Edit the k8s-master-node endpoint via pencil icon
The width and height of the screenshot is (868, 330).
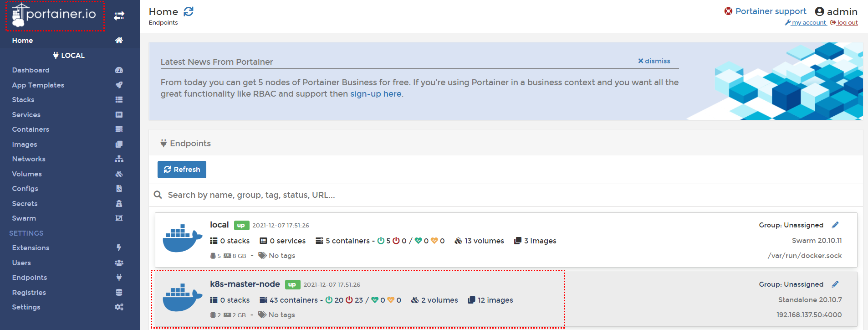coord(835,284)
